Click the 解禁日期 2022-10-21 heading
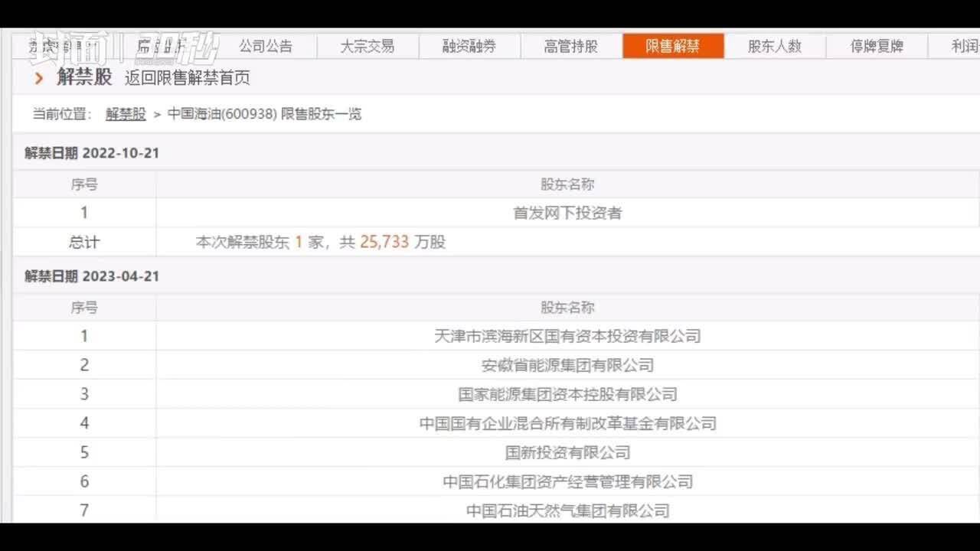The height and width of the screenshot is (551, 980). tap(92, 153)
